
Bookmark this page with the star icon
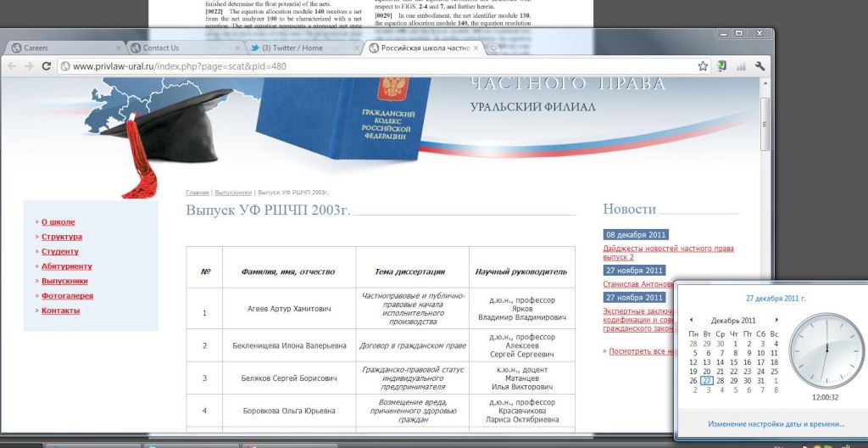coord(703,66)
